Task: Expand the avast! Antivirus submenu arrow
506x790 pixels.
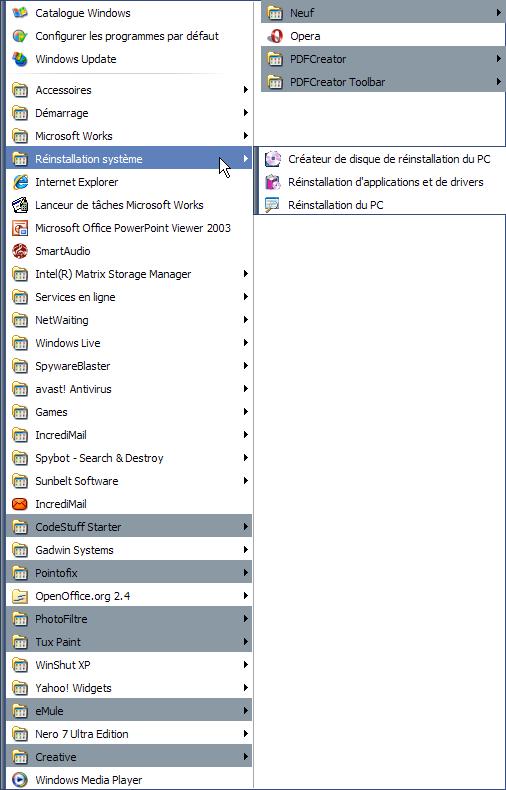Action: pos(245,388)
